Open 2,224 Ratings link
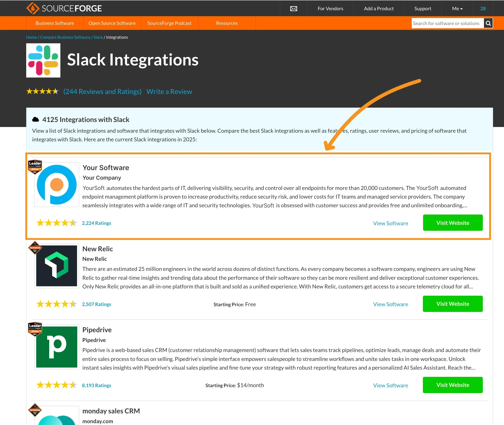The height and width of the screenshot is (425, 504). [x=97, y=223]
